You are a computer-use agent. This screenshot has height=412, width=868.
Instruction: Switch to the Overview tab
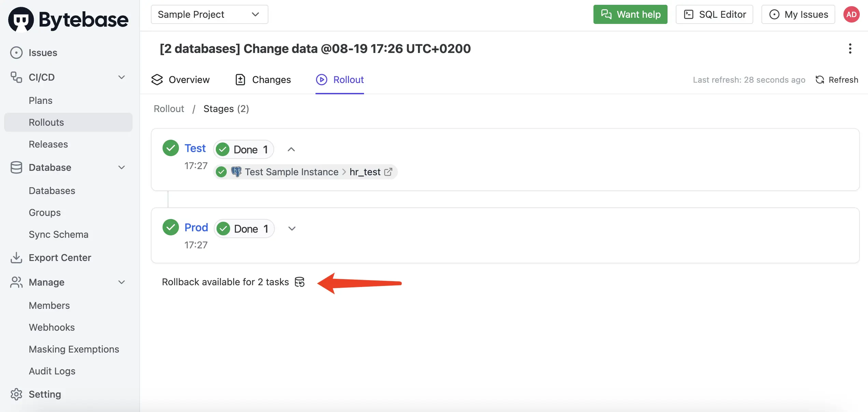point(181,80)
